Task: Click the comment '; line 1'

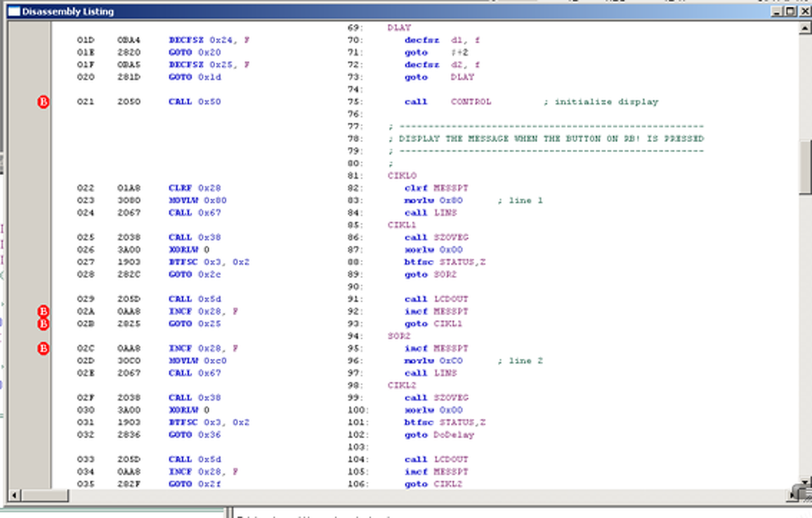Action: tap(520, 200)
